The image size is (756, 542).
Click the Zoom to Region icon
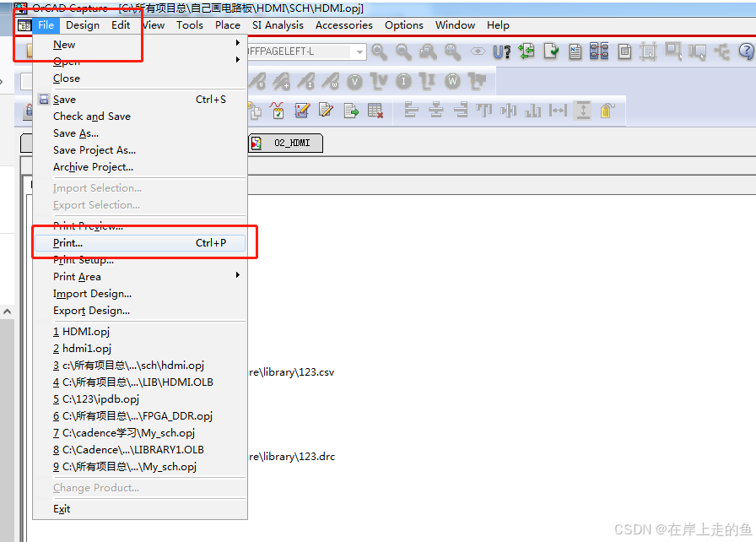[x=428, y=51]
